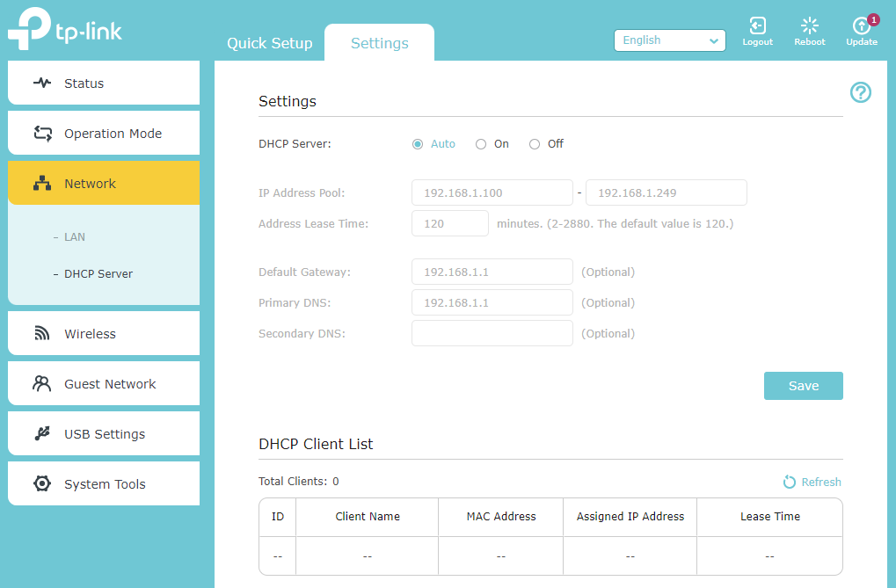The width and height of the screenshot is (896, 588).
Task: Click the Operation Mode arrows icon
Action: pyautogui.click(x=42, y=133)
